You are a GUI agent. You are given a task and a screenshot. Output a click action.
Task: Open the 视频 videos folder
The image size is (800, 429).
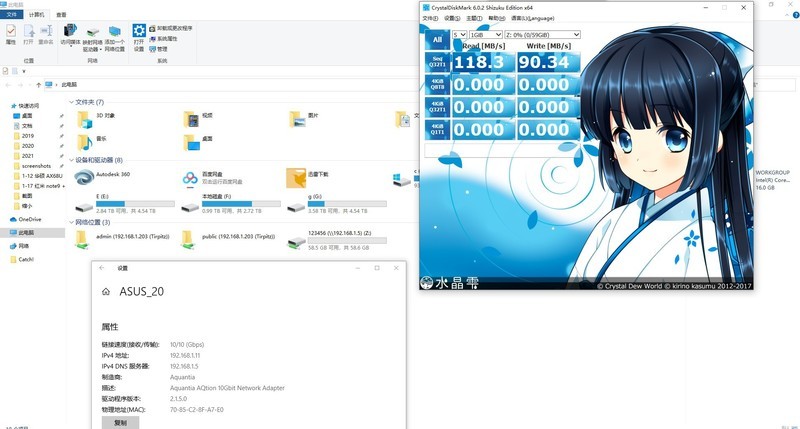click(198, 120)
